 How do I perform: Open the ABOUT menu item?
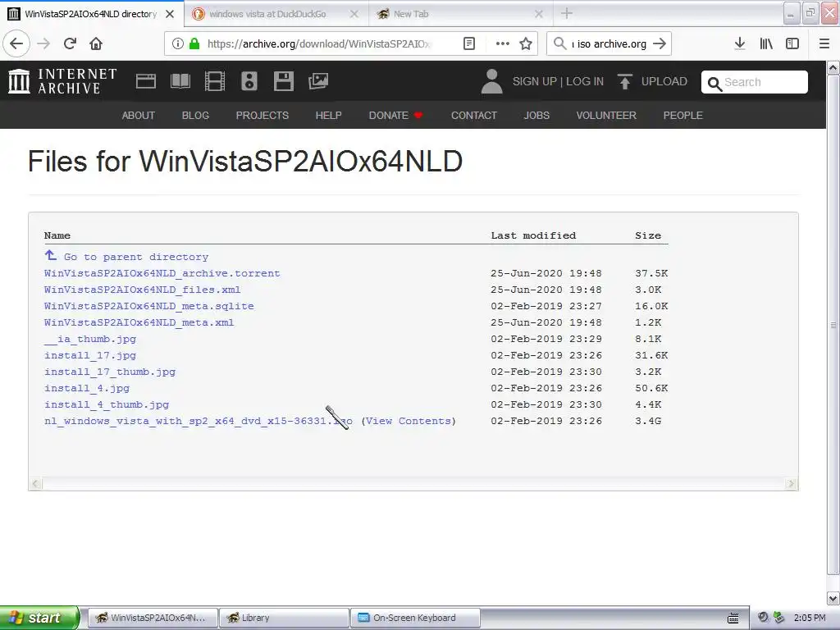[x=138, y=115]
